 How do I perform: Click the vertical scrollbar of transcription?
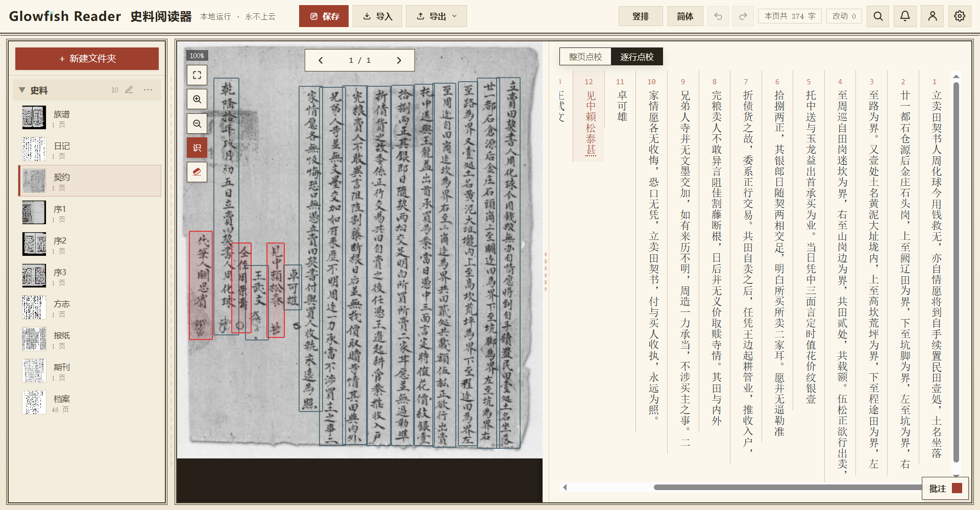[957, 273]
